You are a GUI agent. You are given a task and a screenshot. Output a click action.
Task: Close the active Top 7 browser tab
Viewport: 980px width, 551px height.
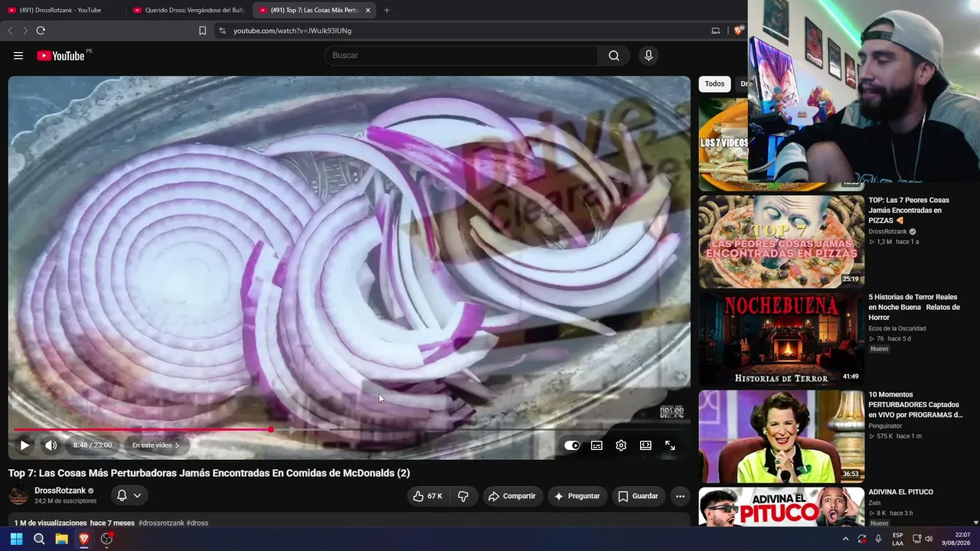click(368, 10)
